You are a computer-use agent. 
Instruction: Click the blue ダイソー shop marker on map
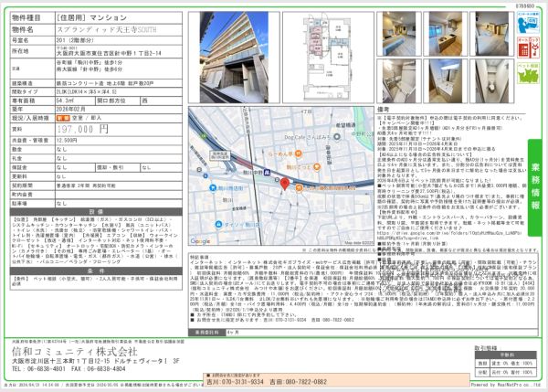point(218,224)
